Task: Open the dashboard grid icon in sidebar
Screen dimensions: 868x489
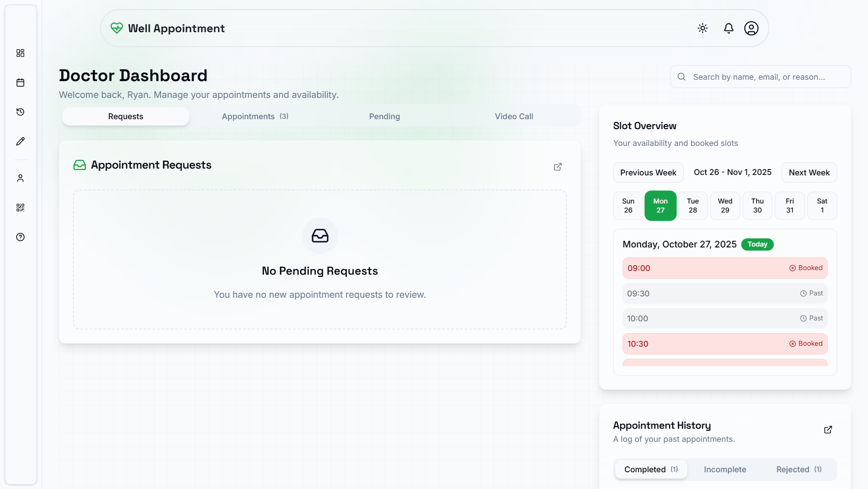Action: point(20,53)
